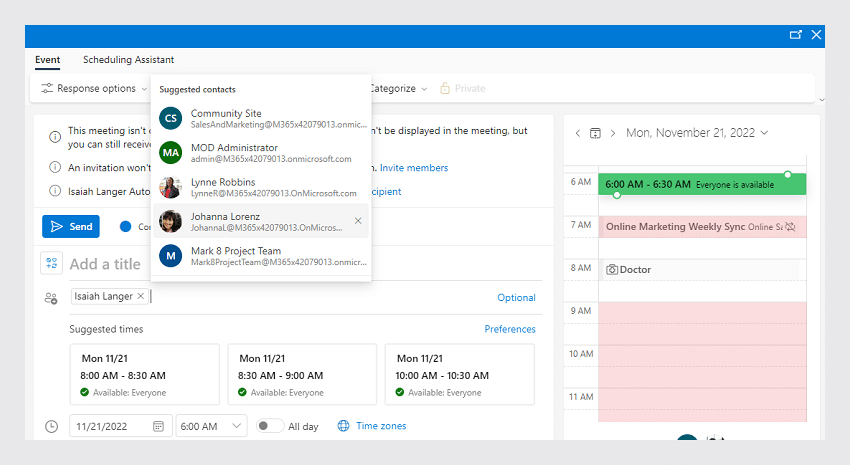850x465 pixels.
Task: Open the Scheduling Assistant tab
Action: pos(128,60)
